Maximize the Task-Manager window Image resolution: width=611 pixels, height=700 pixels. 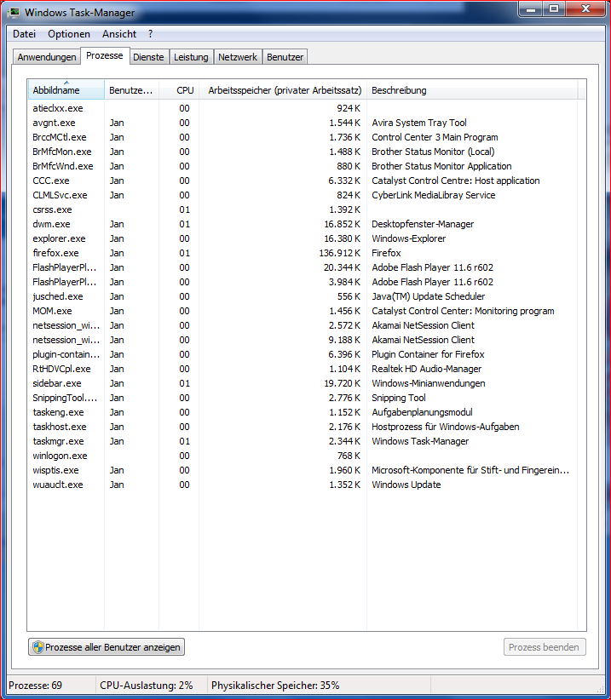(x=554, y=9)
